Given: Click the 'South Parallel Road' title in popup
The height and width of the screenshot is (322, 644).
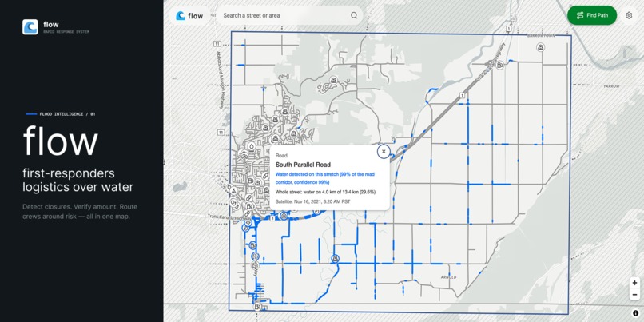Looking at the screenshot, I should 303,165.
